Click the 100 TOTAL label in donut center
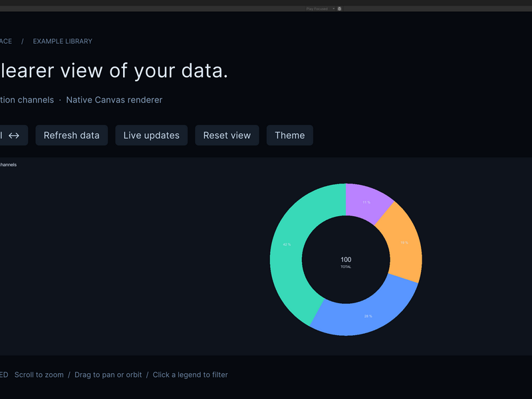This screenshot has height=399, width=532. [346, 262]
